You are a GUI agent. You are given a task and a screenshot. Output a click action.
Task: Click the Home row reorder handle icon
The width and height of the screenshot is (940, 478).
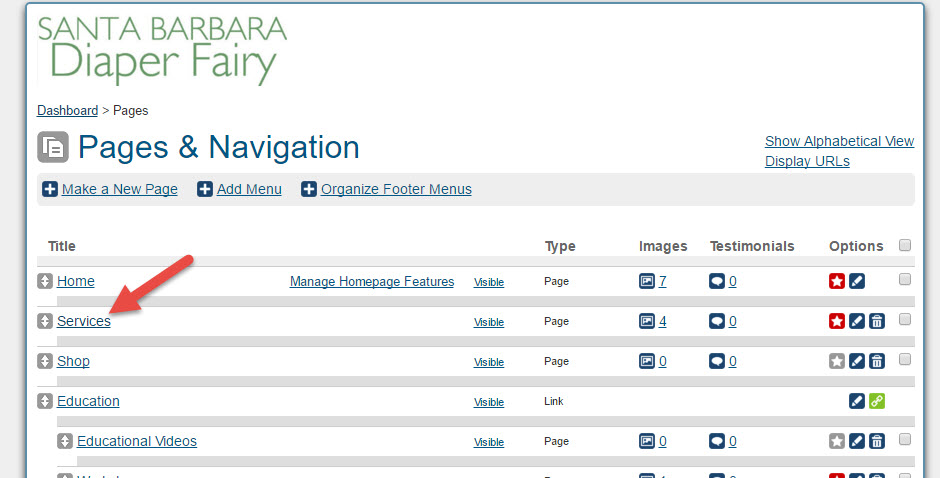[x=45, y=281]
